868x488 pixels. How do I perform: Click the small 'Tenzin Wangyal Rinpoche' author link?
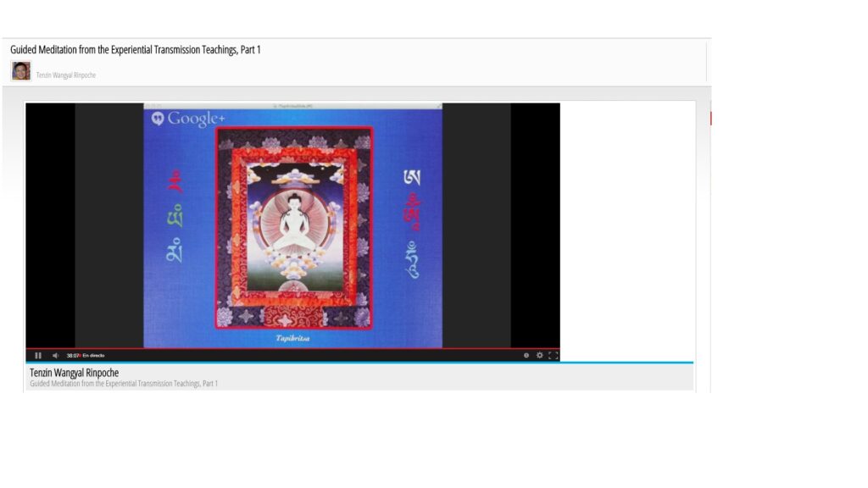(x=66, y=75)
